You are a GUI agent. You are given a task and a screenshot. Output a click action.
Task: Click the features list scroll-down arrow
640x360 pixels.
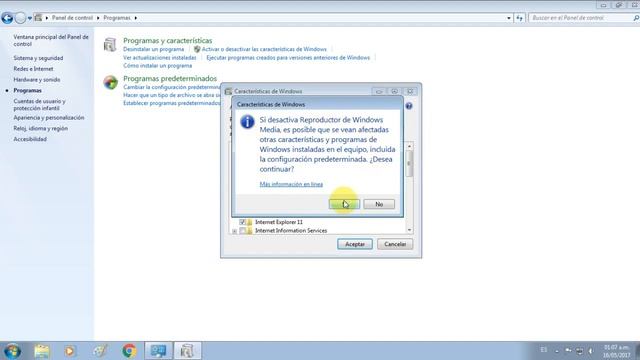[409, 230]
